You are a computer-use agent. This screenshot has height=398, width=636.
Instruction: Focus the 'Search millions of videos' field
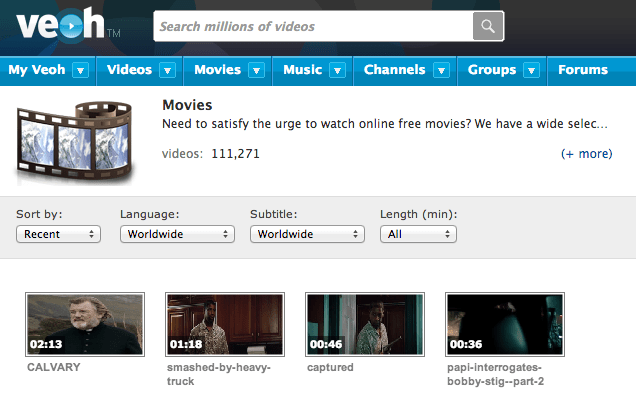(x=313, y=26)
